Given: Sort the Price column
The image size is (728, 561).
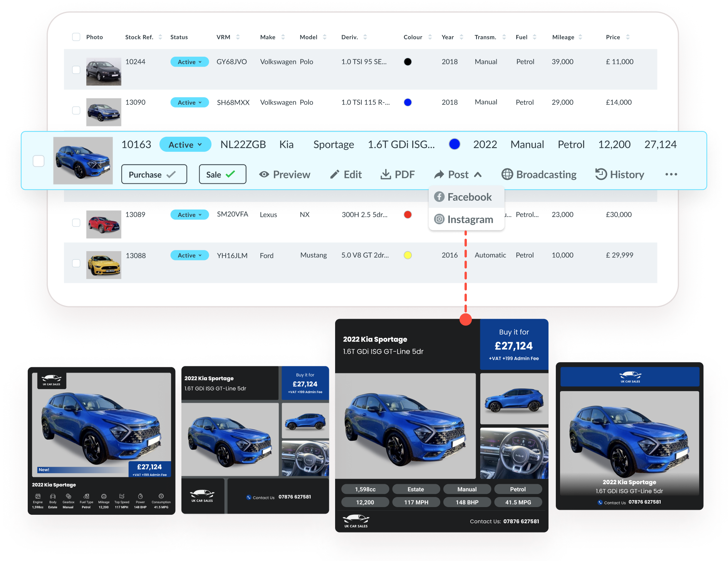Looking at the screenshot, I should point(627,37).
